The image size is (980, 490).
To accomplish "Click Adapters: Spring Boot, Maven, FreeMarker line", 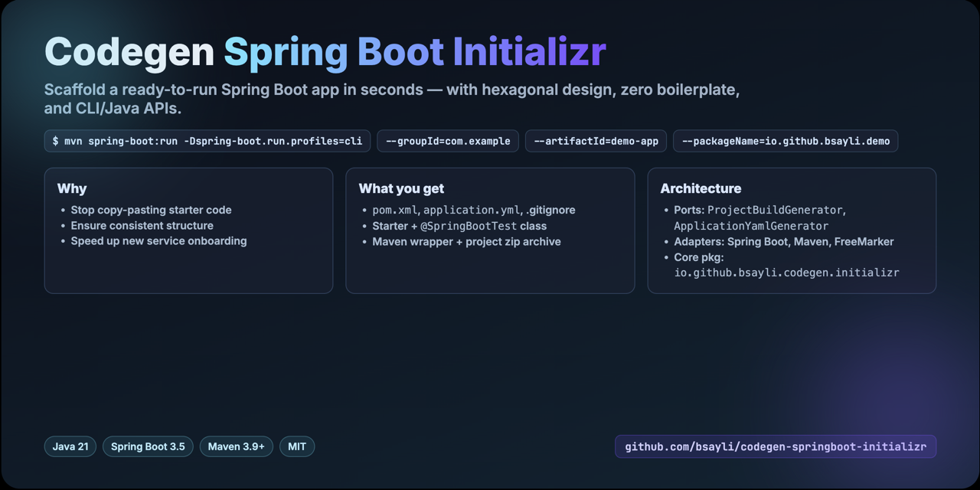I will click(x=784, y=241).
